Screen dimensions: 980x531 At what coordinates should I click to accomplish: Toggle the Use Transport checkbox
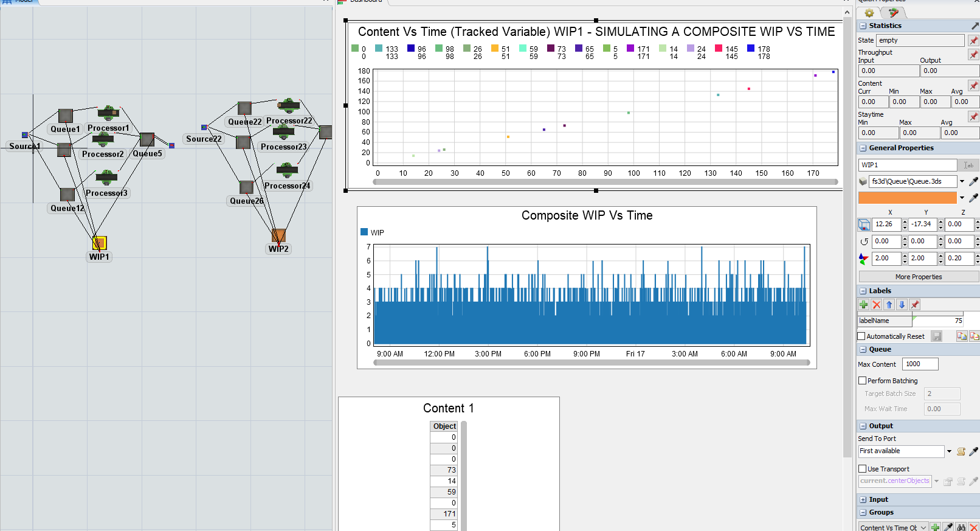coord(862,469)
